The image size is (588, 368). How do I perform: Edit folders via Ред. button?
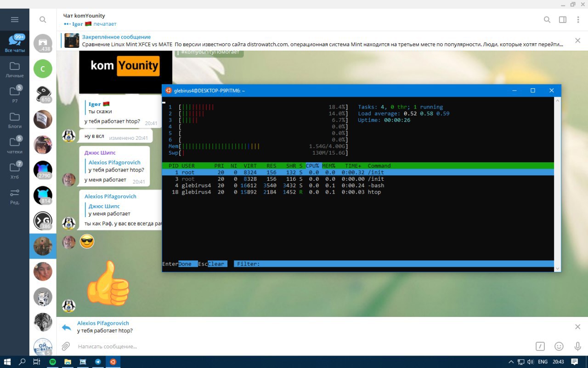tap(15, 195)
